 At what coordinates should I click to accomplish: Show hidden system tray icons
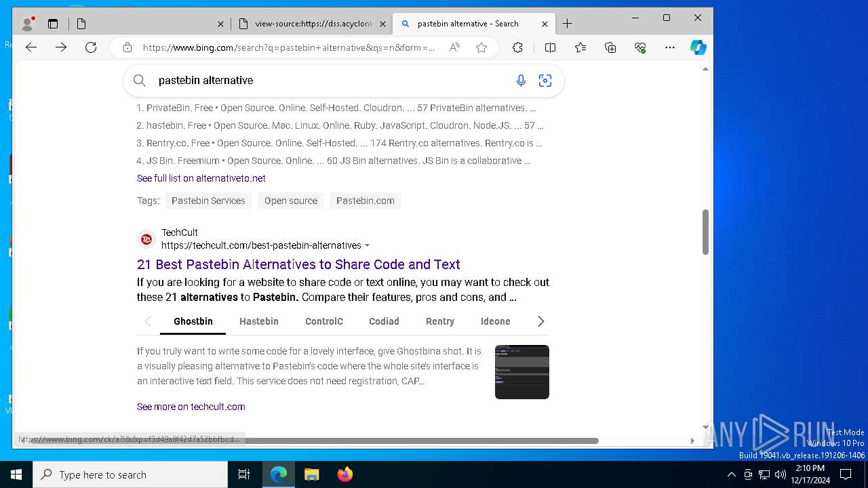731,474
